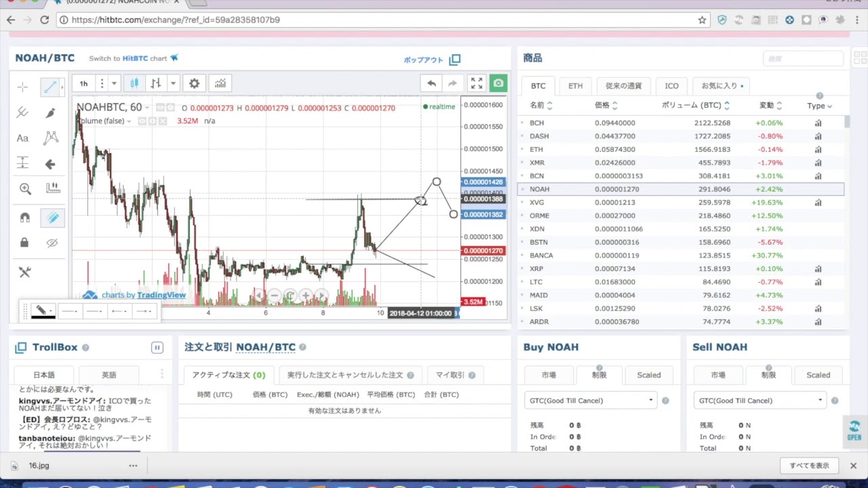Redo the chart action
Screen dimensions: 868x488
pos(452,83)
